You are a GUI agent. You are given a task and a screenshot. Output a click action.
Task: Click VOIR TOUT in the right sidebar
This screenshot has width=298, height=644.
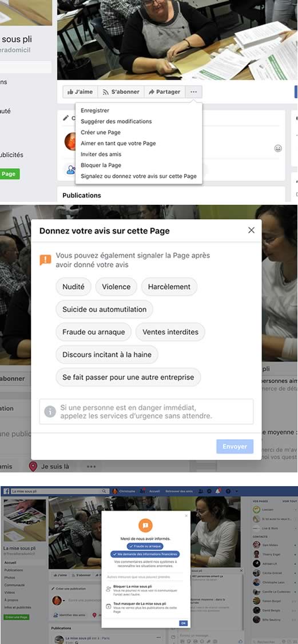tap(289, 501)
